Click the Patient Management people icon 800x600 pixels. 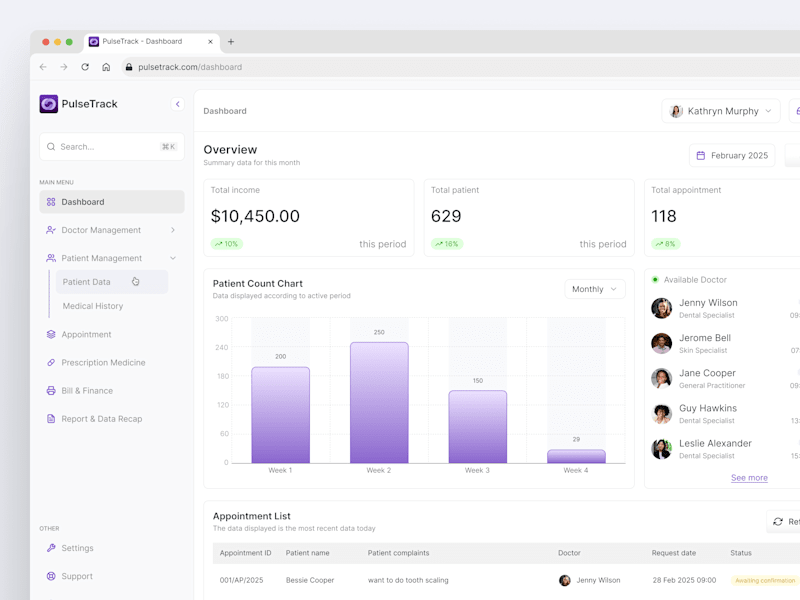pos(51,258)
